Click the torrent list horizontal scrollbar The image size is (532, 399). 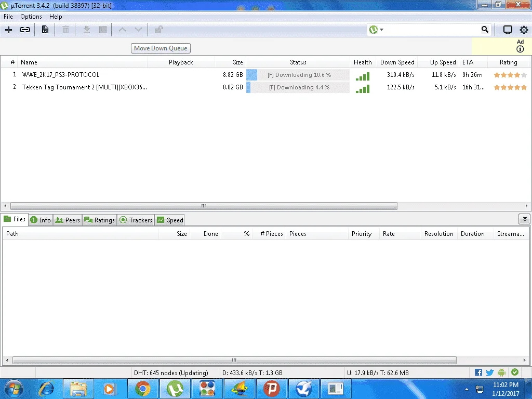[x=204, y=206]
